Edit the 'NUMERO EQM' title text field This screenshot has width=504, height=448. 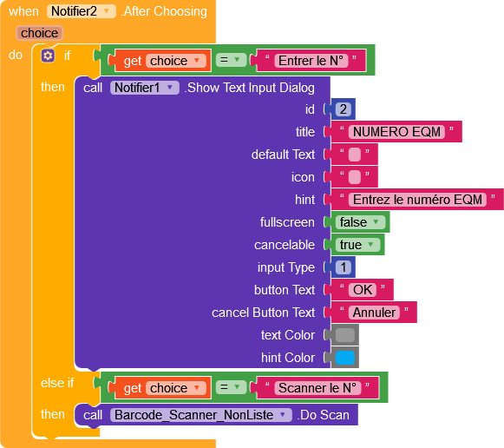pos(396,132)
